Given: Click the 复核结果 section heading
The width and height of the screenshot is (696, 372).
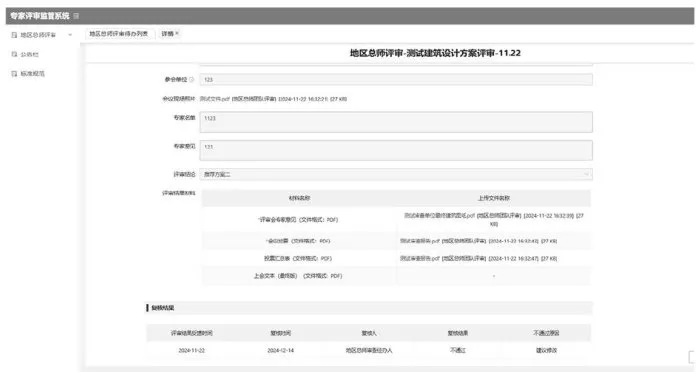Looking at the screenshot, I should [162, 308].
